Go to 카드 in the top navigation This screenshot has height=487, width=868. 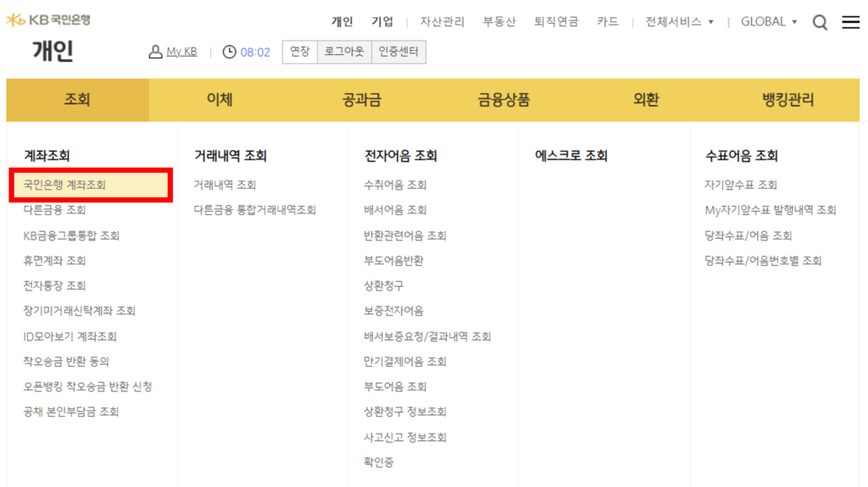coord(607,21)
